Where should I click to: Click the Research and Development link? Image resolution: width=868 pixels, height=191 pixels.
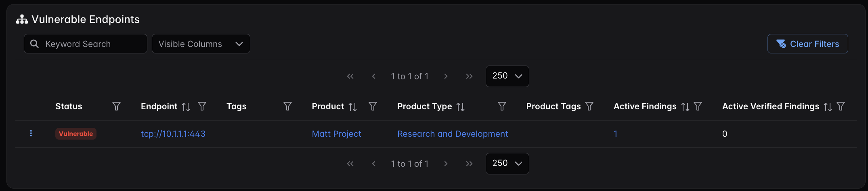(452, 134)
